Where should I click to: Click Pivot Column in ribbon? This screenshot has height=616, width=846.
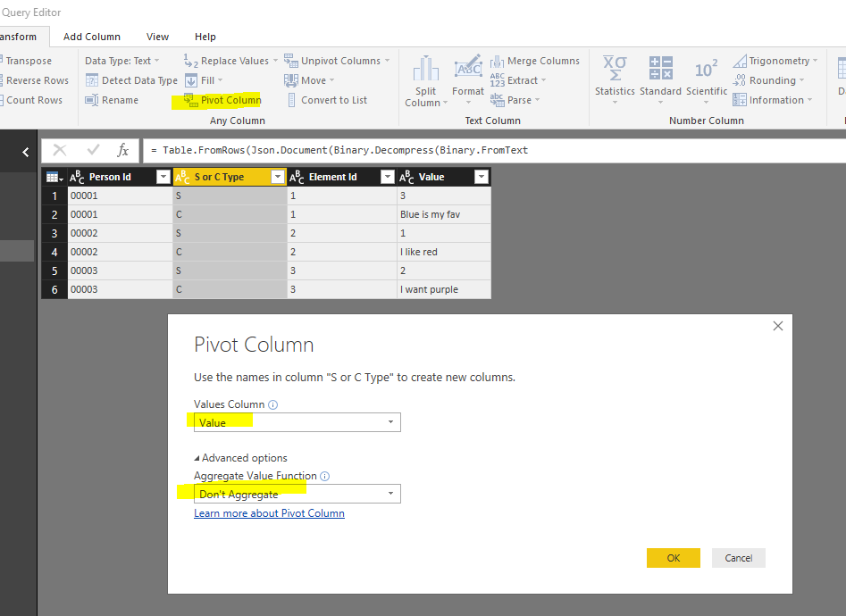(x=222, y=100)
